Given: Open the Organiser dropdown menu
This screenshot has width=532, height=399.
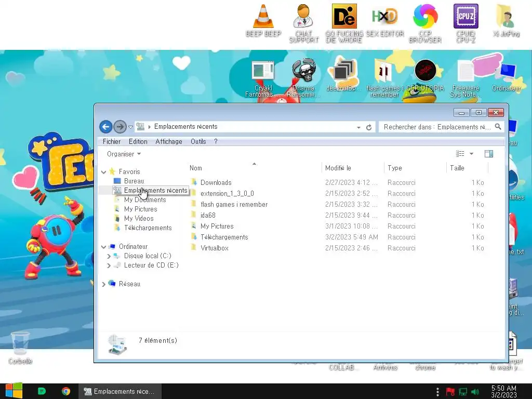Looking at the screenshot, I should coord(124,154).
